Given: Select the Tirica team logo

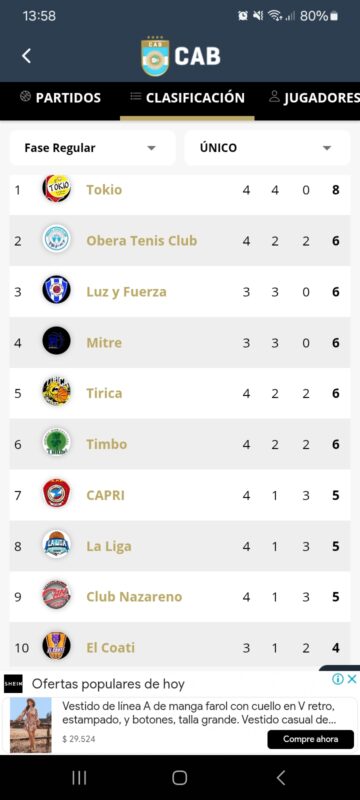Looking at the screenshot, I should (56, 392).
